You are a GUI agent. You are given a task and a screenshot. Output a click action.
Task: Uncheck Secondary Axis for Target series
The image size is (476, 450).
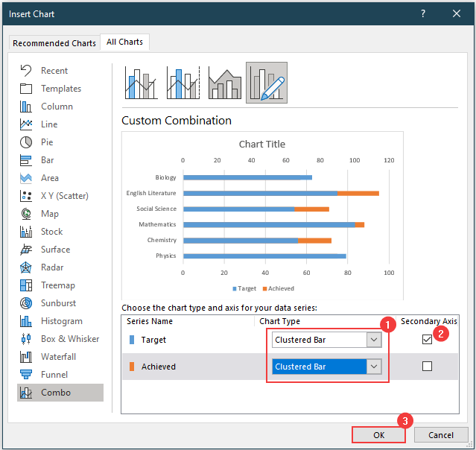coord(427,339)
